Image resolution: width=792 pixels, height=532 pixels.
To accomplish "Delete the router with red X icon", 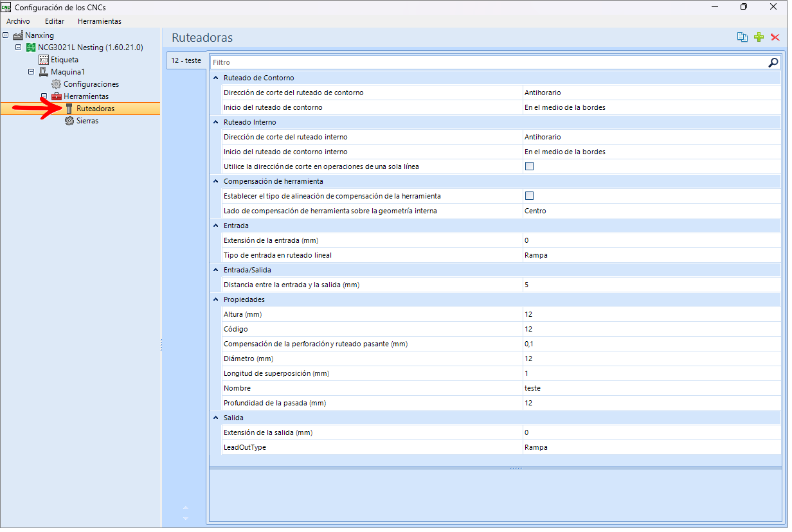I will [x=775, y=37].
